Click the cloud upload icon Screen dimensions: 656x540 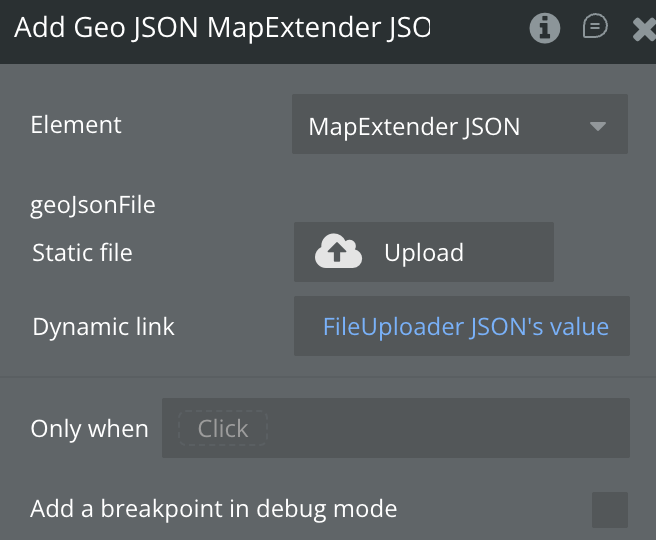pyautogui.click(x=338, y=253)
